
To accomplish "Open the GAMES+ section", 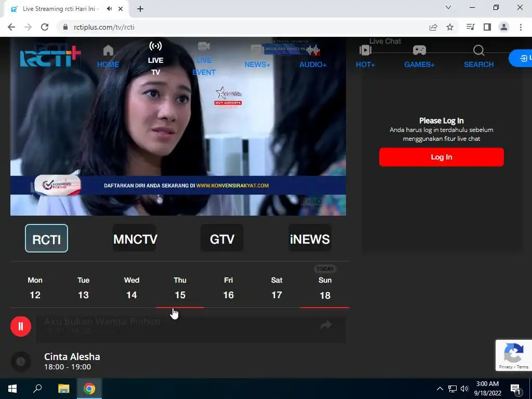I will tap(419, 56).
